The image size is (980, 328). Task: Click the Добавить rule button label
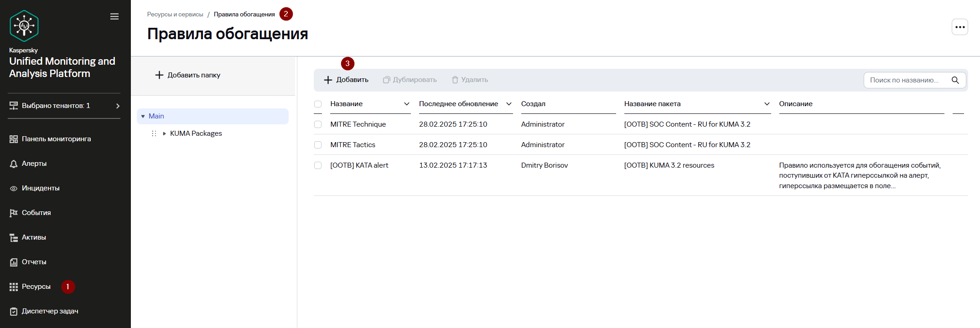(353, 80)
